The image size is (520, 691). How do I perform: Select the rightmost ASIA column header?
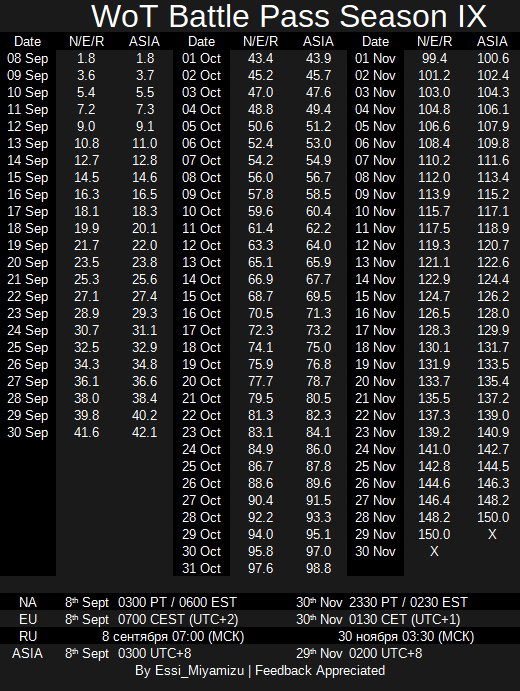pos(492,41)
